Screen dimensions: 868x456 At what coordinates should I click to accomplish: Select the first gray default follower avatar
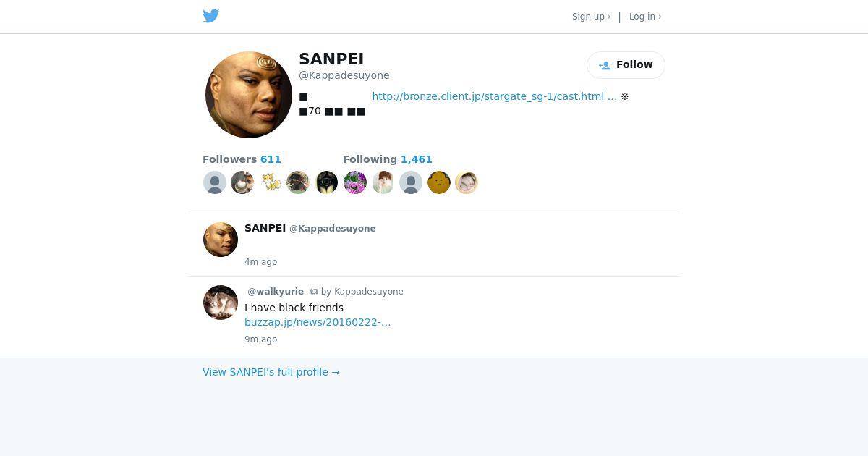click(x=215, y=182)
